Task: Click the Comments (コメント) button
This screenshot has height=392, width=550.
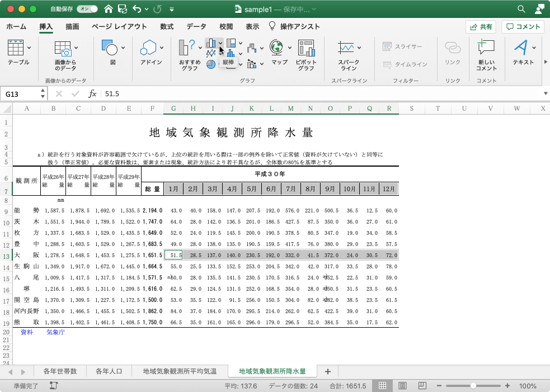Action: click(x=523, y=27)
